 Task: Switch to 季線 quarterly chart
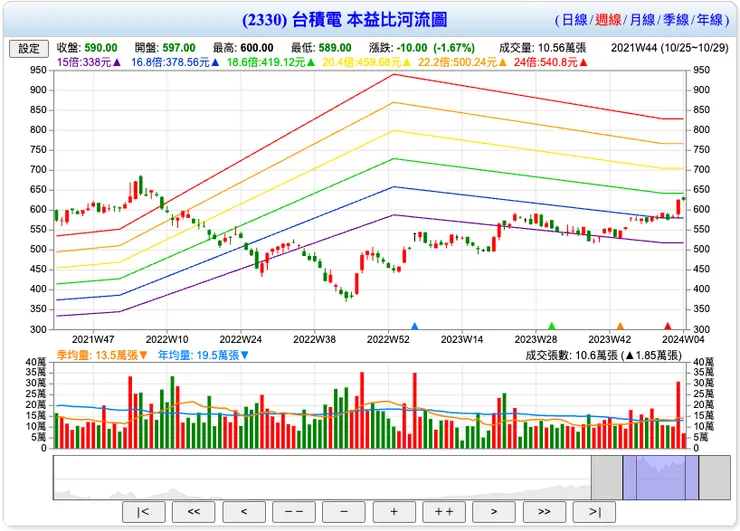676,20
